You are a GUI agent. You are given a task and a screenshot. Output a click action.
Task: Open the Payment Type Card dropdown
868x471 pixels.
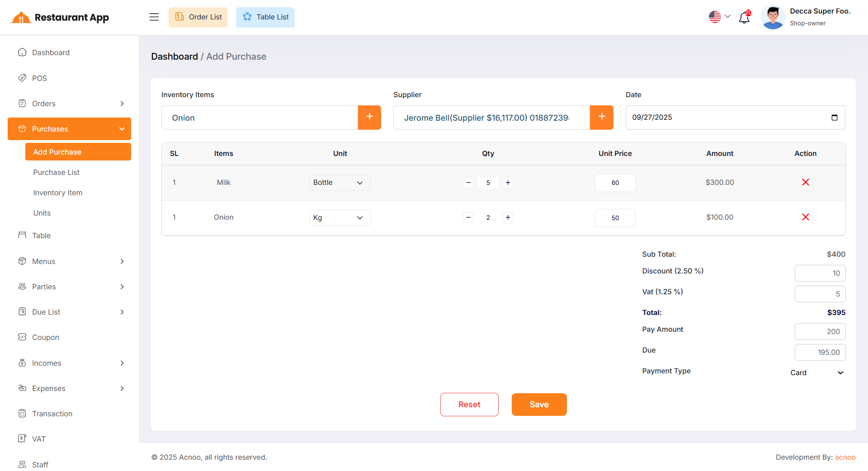point(816,372)
